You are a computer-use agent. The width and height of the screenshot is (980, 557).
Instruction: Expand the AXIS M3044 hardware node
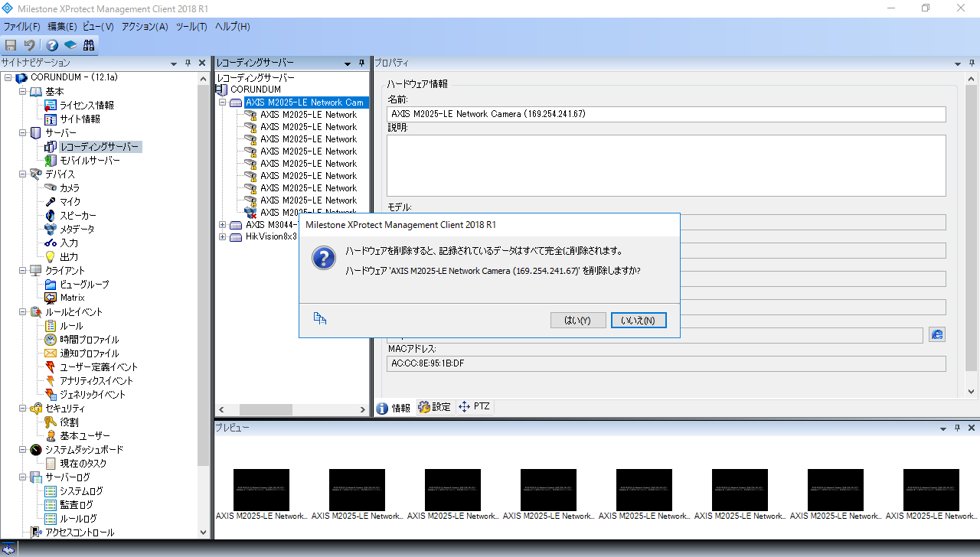point(223,225)
